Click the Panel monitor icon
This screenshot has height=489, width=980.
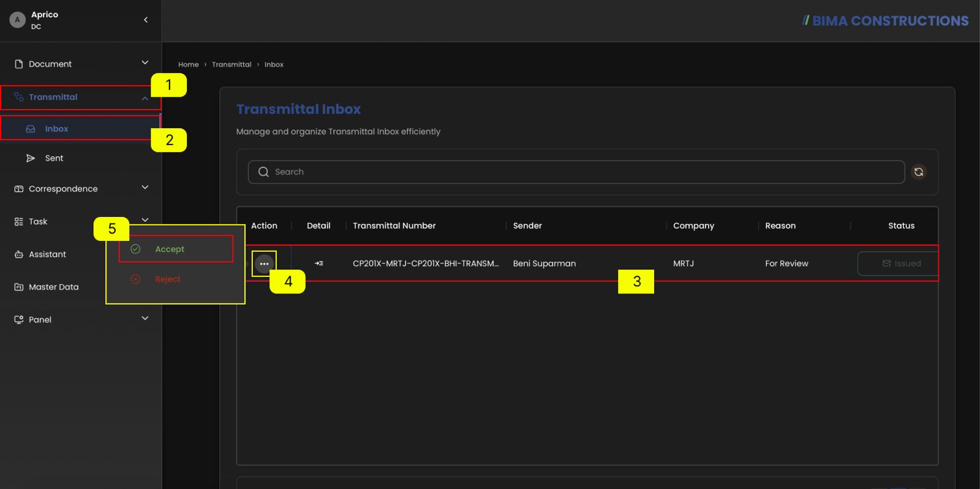(x=19, y=319)
